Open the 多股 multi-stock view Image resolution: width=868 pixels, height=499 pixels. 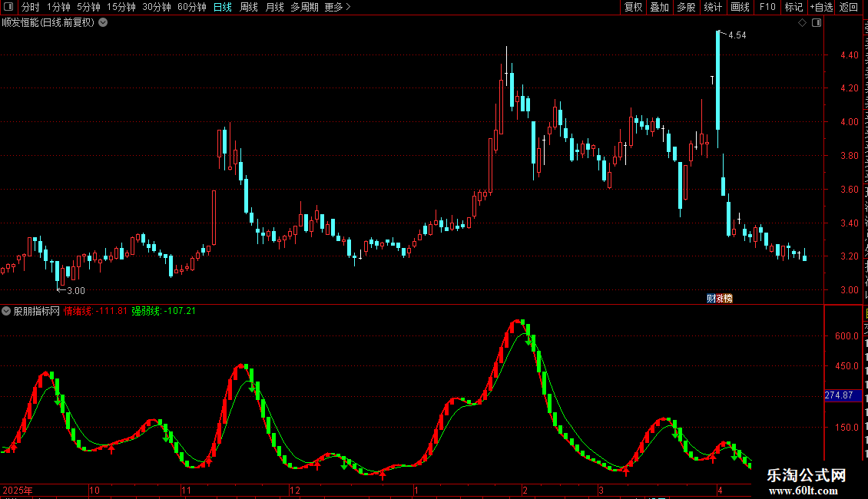coord(687,7)
